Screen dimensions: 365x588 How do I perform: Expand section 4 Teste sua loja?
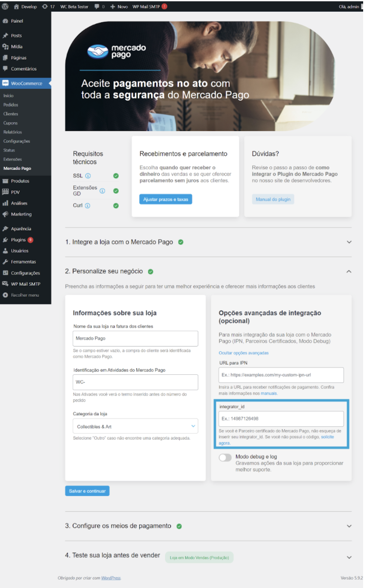pyautogui.click(x=349, y=557)
